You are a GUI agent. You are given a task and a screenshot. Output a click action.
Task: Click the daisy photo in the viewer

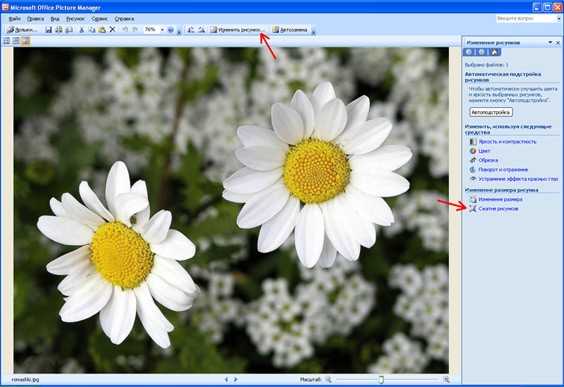pyautogui.click(x=231, y=210)
